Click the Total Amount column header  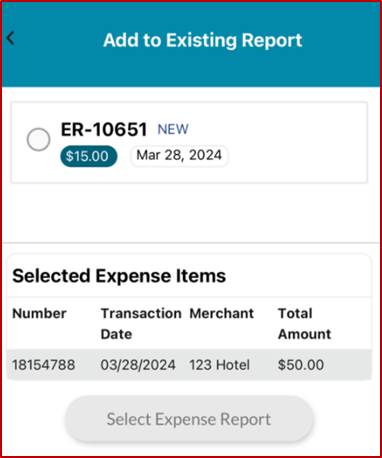point(305,324)
